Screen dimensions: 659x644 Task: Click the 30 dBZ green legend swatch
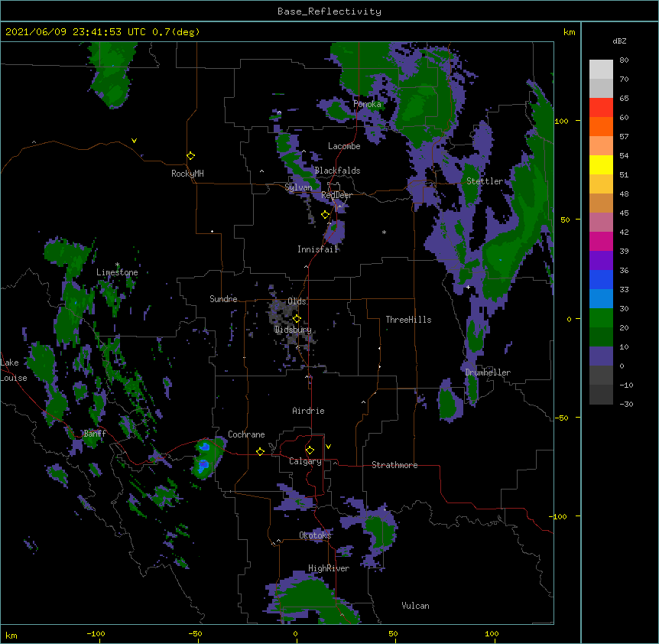pos(601,318)
